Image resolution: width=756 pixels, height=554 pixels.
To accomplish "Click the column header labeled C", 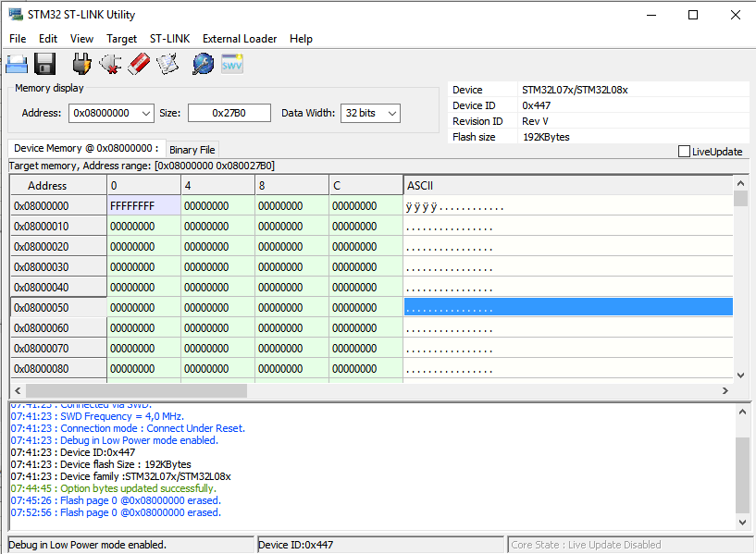I will click(366, 186).
